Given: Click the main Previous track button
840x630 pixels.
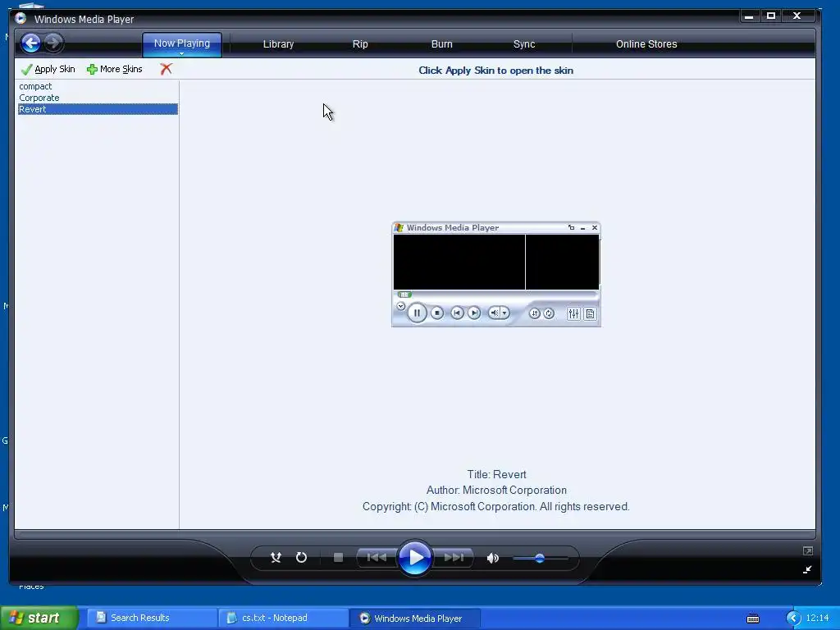Looking at the screenshot, I should click(x=377, y=558).
